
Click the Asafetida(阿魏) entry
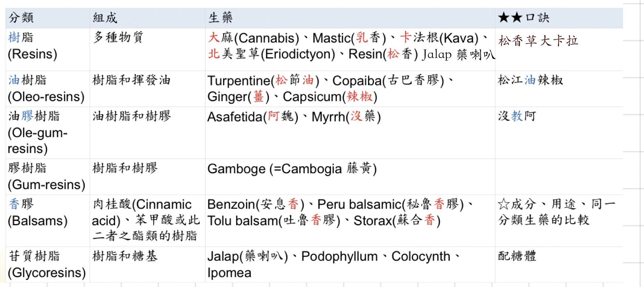coord(253,117)
